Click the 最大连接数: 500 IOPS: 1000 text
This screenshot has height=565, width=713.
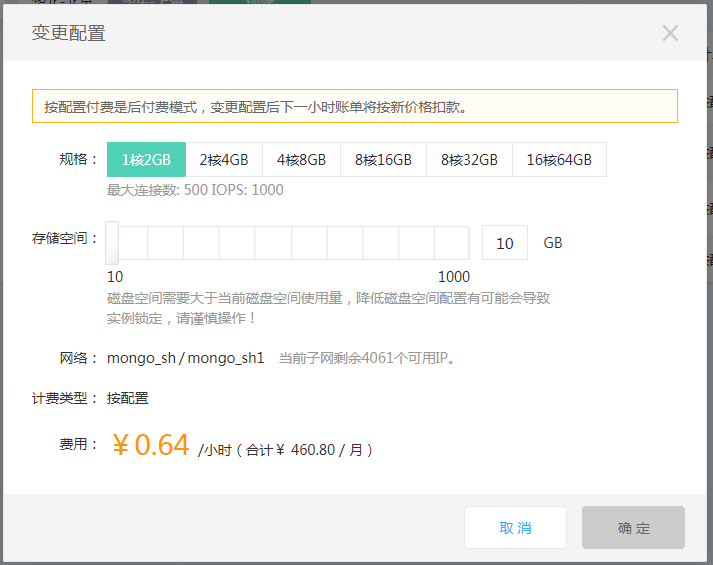tap(195, 190)
